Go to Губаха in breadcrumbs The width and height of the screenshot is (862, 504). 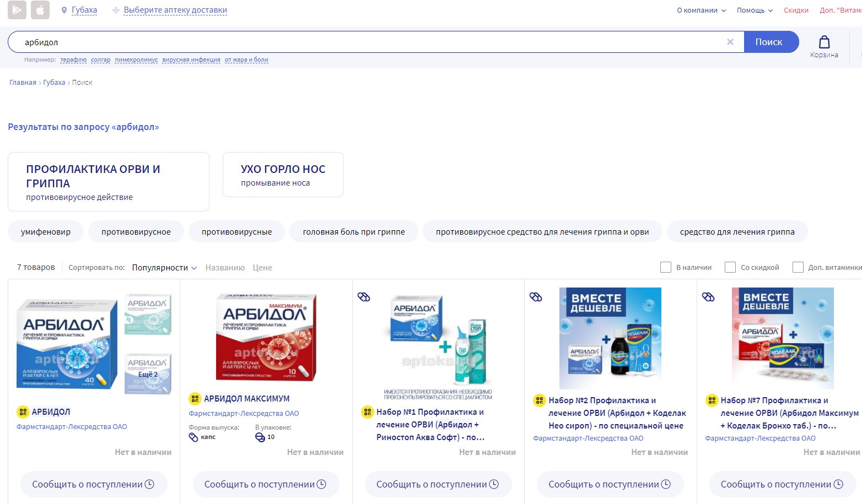coord(54,83)
